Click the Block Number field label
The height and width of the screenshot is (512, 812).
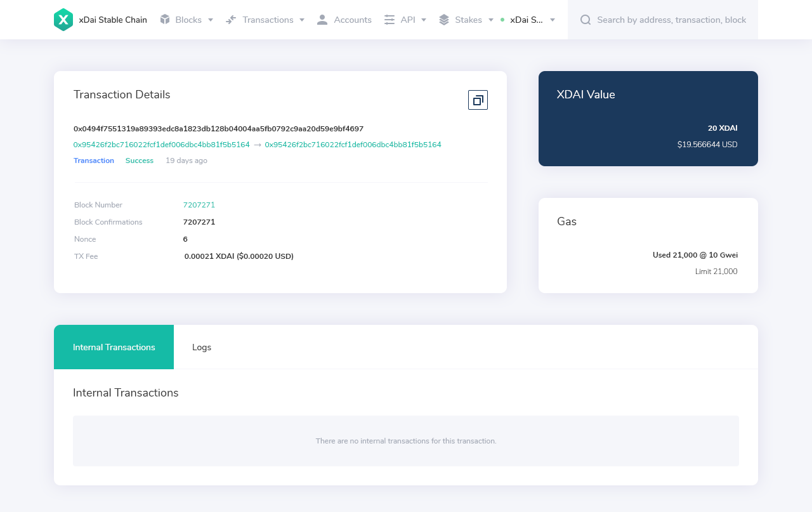98,205
